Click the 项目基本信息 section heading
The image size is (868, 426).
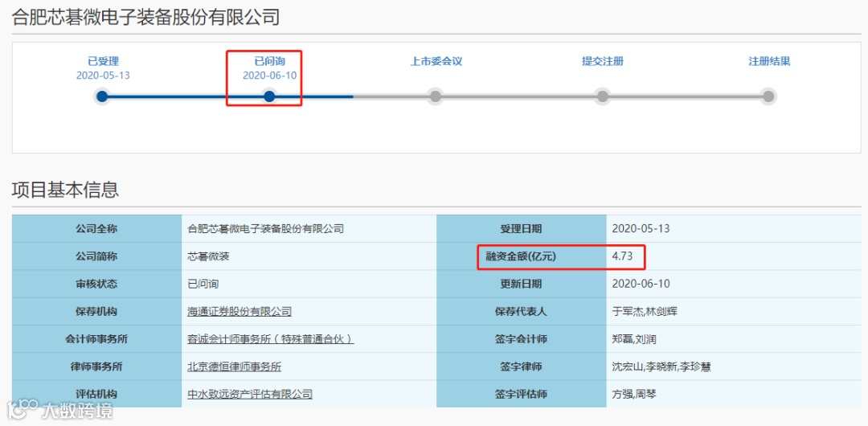tap(65, 190)
